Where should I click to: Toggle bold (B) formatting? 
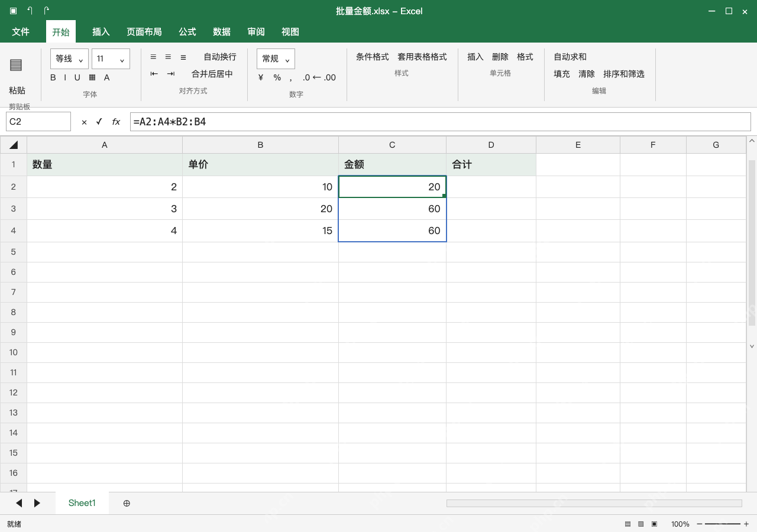click(53, 77)
